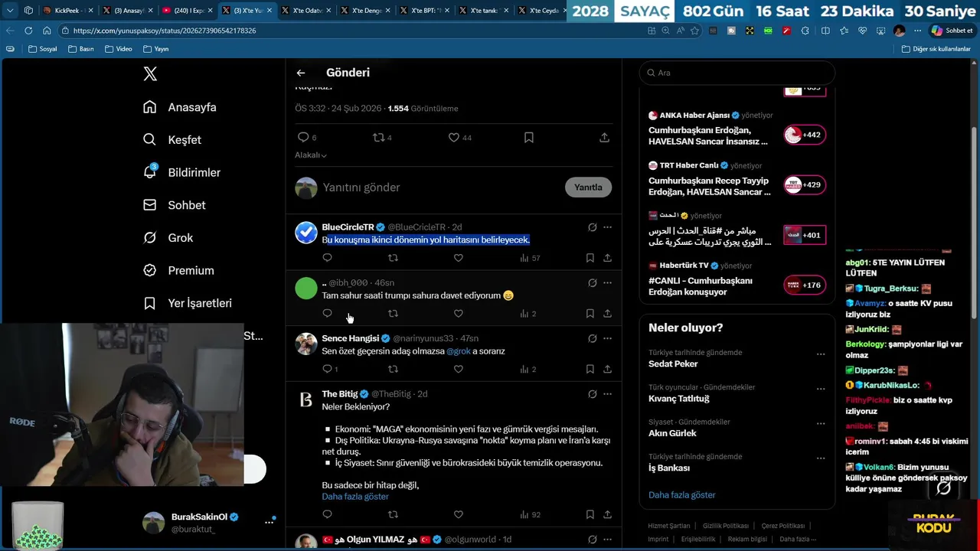This screenshot has width=980, height=551.
Task: Bookmark The Bitig post
Action: 590,514
